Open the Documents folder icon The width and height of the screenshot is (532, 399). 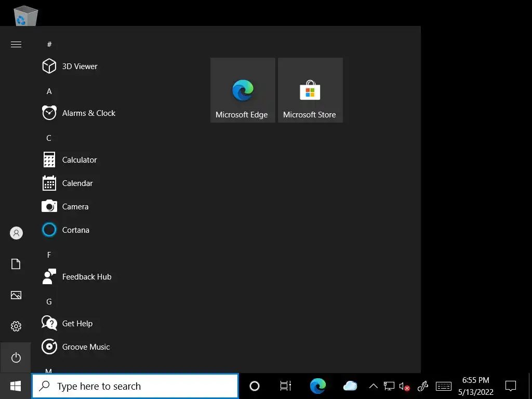point(16,264)
